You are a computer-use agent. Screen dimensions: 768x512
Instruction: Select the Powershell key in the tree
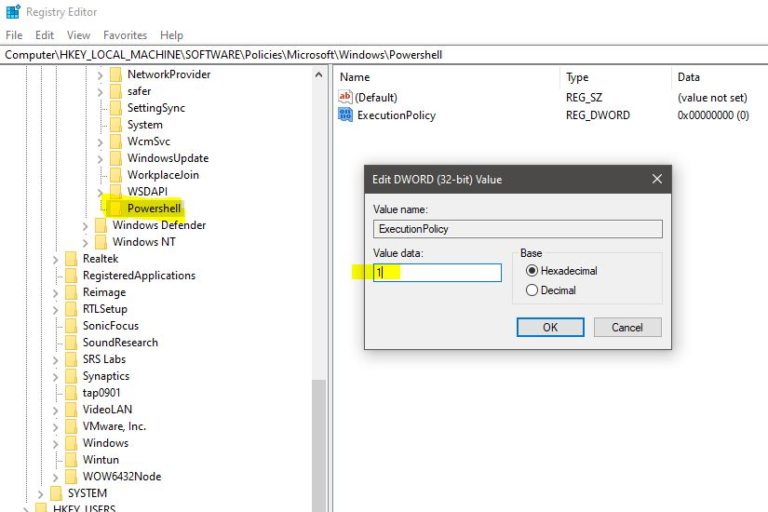pyautogui.click(x=154, y=208)
